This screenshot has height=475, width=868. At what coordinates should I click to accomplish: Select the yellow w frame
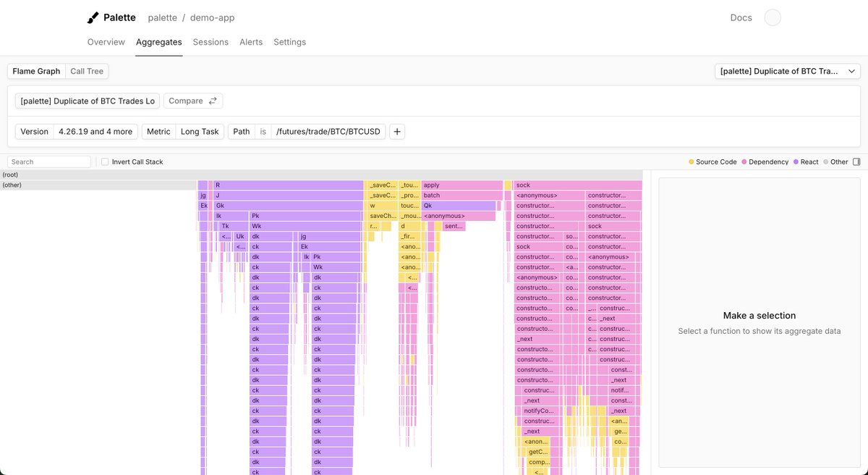pos(382,206)
